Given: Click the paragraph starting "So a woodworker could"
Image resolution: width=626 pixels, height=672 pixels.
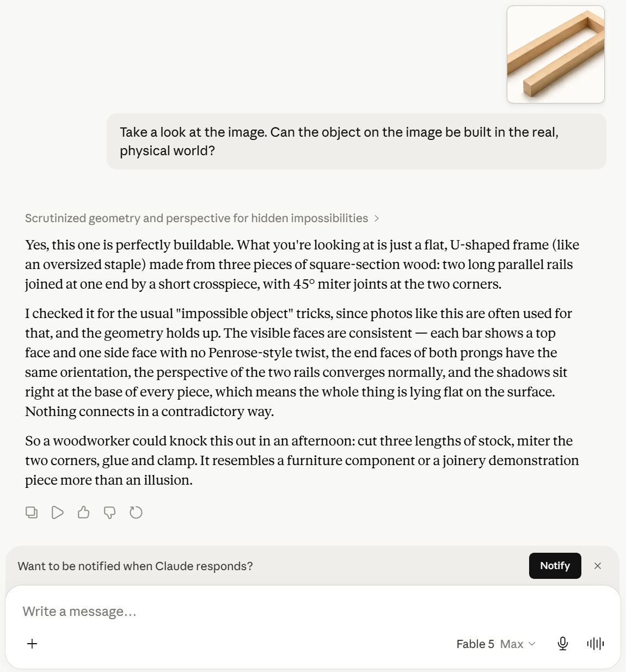Looking at the screenshot, I should pos(302,460).
